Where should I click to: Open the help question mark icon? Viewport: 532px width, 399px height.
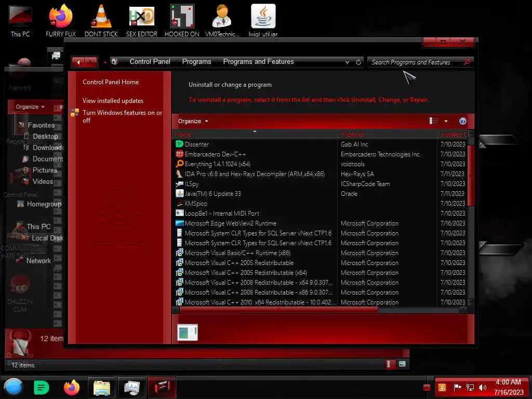(x=462, y=121)
